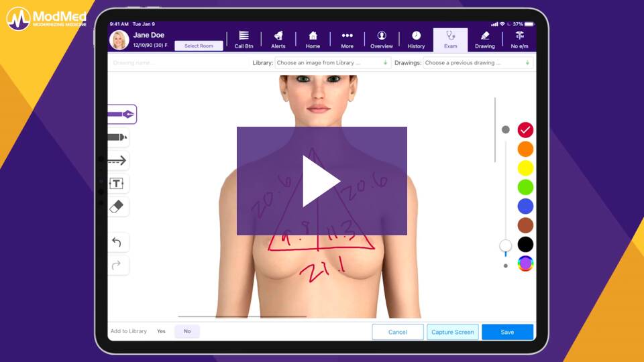Pick the brown color swatch

tap(525, 225)
